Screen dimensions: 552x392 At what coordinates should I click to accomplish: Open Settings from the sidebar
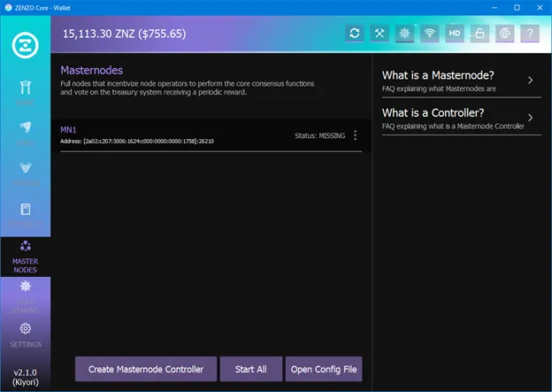[26, 334]
